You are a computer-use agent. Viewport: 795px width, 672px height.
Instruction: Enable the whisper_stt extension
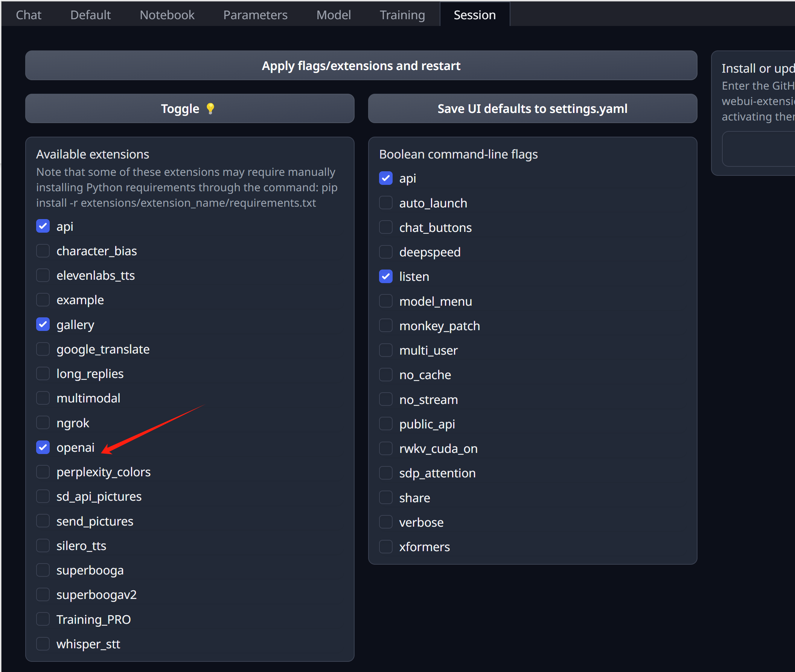(43, 644)
